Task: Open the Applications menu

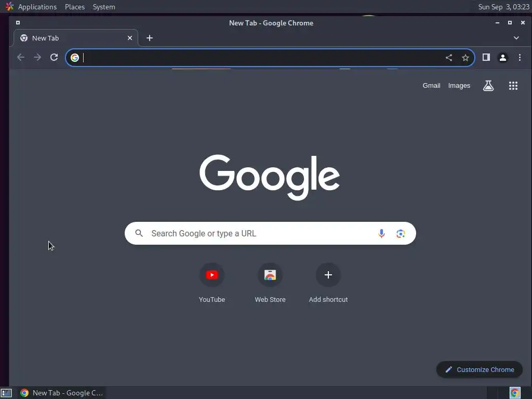Action: [x=37, y=7]
